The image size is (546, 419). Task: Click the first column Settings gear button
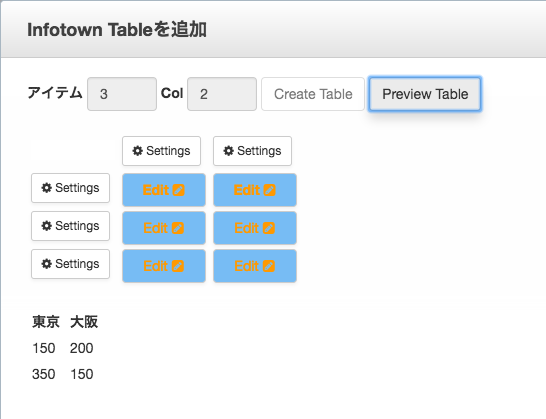[161, 151]
